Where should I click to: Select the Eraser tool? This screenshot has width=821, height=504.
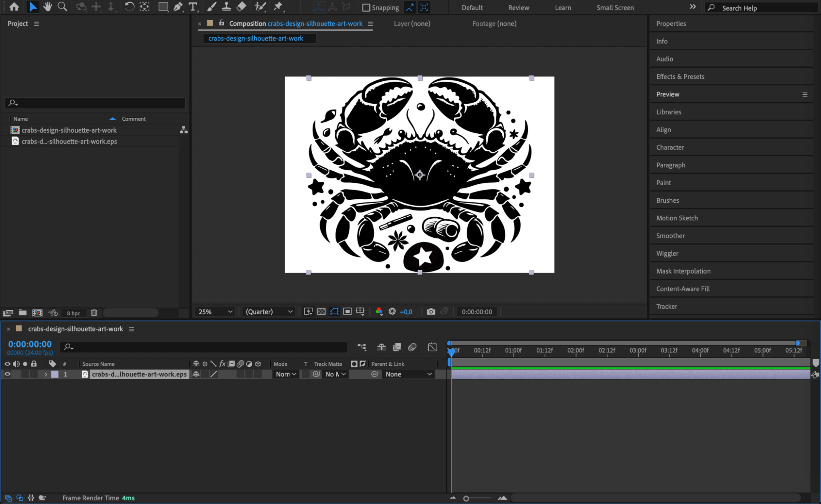point(241,7)
